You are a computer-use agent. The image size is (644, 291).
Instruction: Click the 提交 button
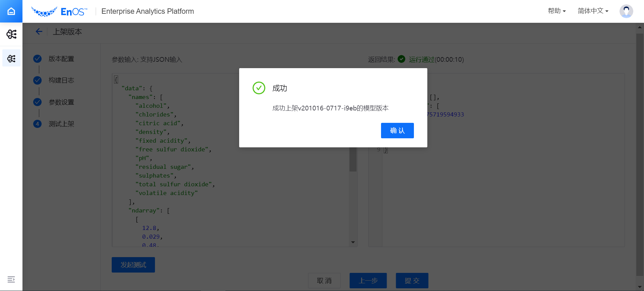(412, 281)
